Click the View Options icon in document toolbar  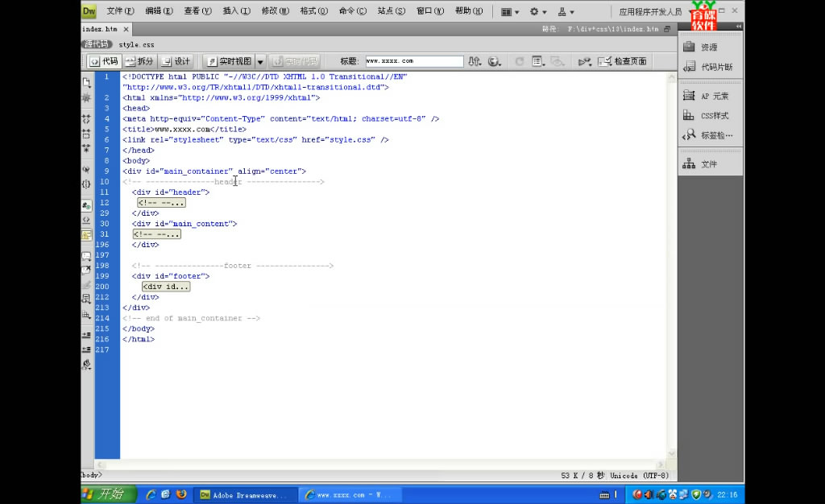click(537, 61)
